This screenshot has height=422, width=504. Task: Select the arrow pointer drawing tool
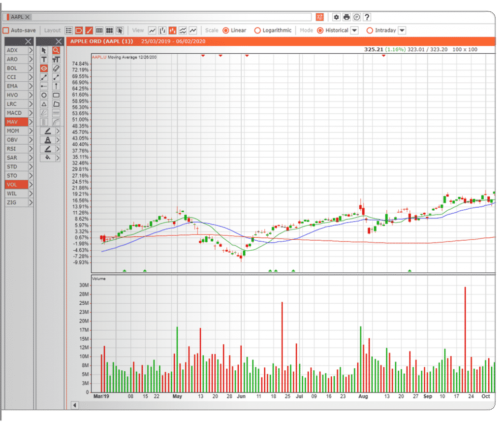click(44, 51)
